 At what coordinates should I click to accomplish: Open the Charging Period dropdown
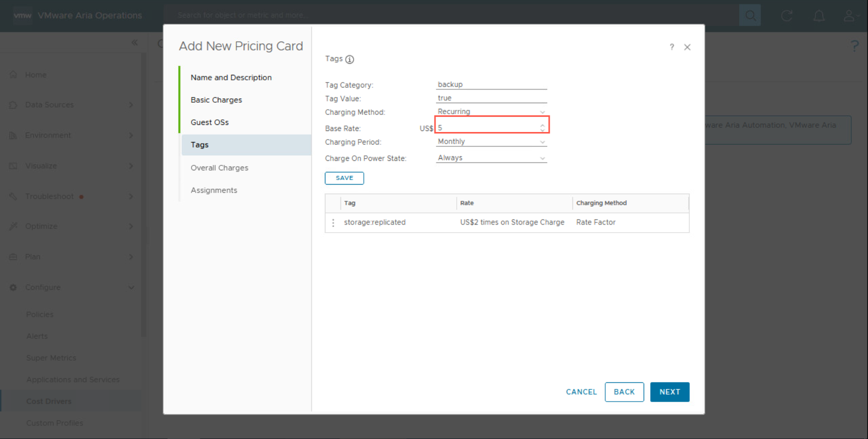491,142
